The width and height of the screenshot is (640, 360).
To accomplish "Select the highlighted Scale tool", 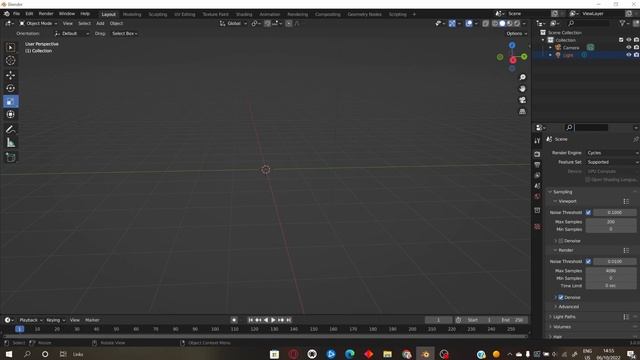I will pos(11,101).
